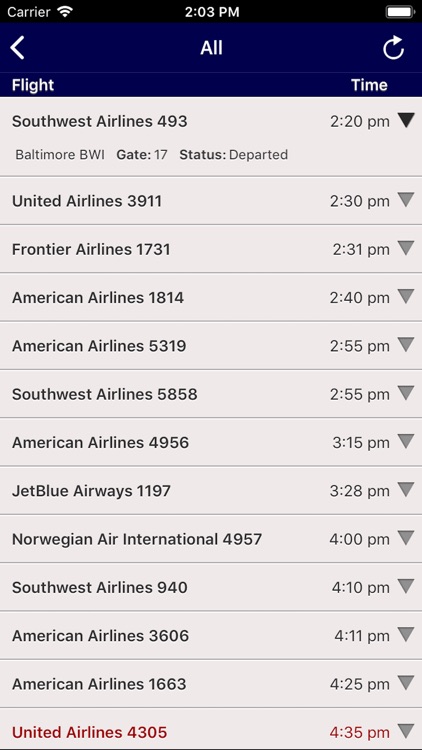Viewport: 422px width, 750px height.
Task: Open American Airlines 3606 flight entry
Action: (211, 635)
